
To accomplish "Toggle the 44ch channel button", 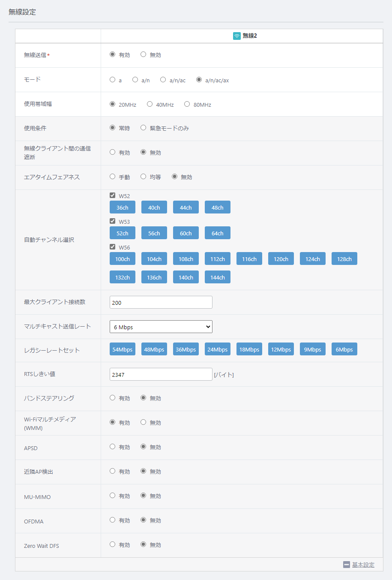I will coord(186,207).
